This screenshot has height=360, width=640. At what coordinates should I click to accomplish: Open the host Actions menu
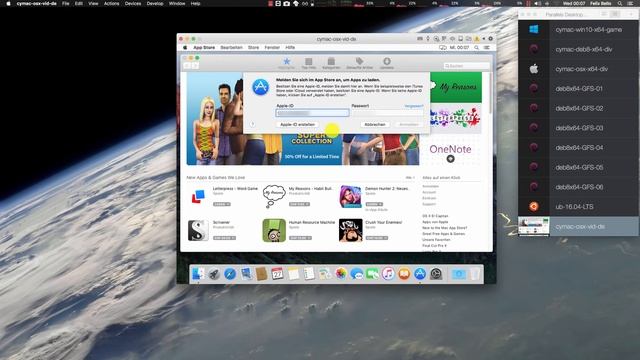[x=111, y=3]
